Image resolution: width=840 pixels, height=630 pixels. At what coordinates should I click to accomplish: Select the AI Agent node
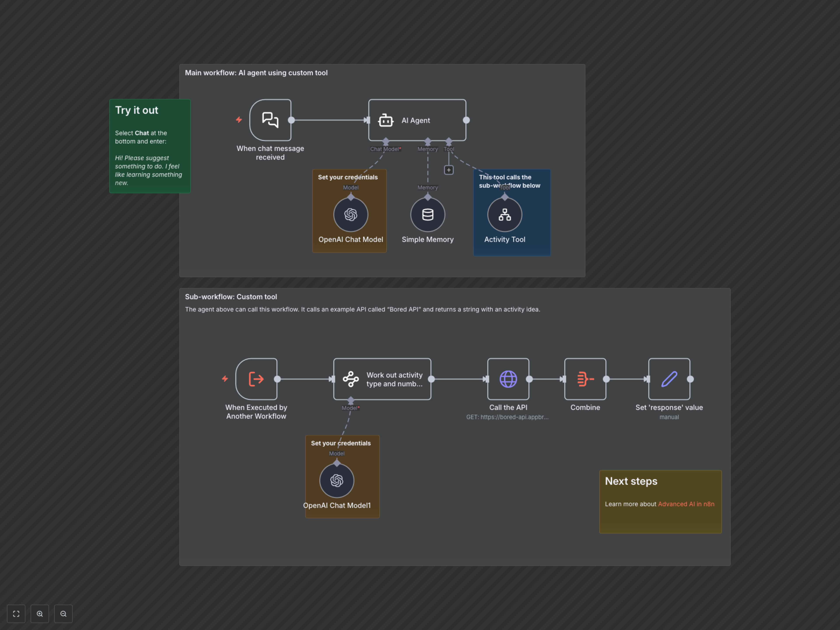pos(417,120)
